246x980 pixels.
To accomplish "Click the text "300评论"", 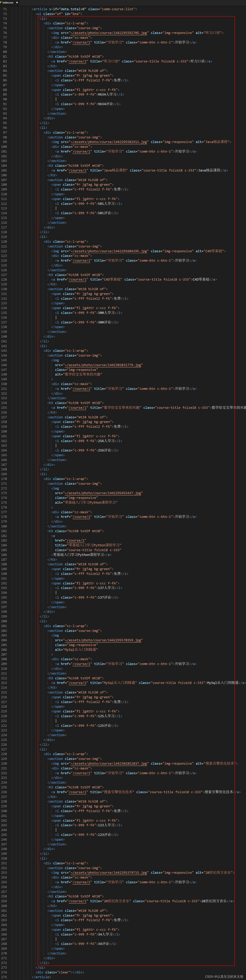I will click(x=104, y=322).
